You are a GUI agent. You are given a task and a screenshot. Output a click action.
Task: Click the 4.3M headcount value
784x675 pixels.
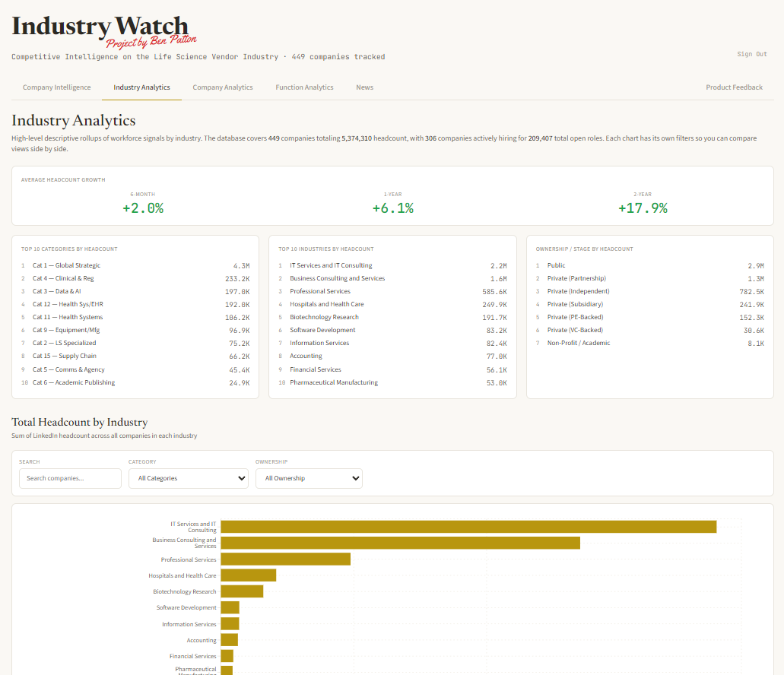241,266
